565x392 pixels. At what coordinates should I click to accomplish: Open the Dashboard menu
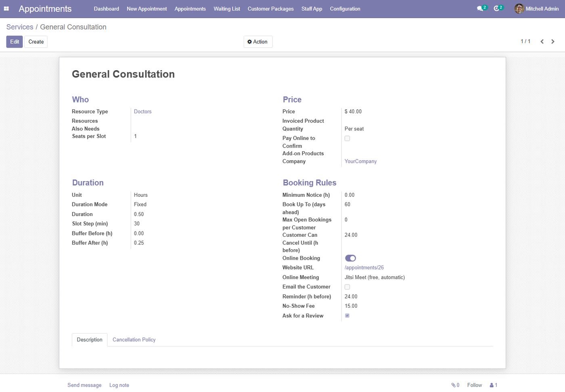107,9
